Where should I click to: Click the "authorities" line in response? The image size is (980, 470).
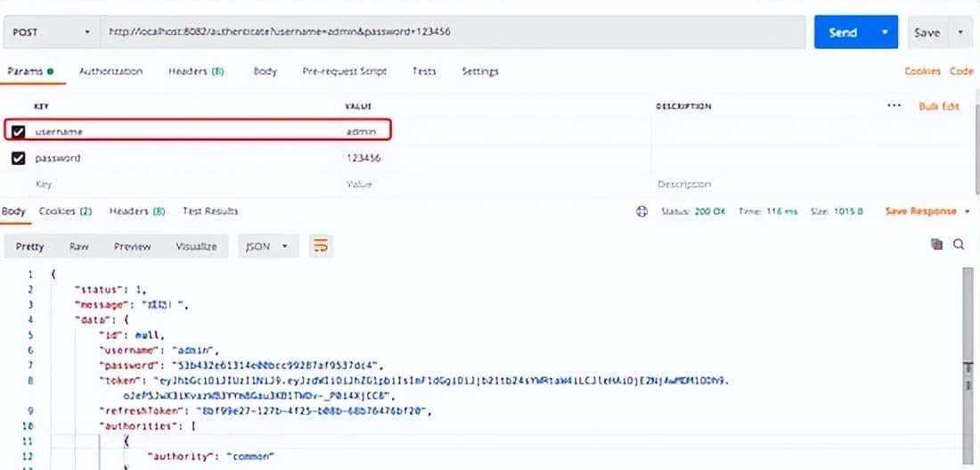pyautogui.click(x=148, y=426)
